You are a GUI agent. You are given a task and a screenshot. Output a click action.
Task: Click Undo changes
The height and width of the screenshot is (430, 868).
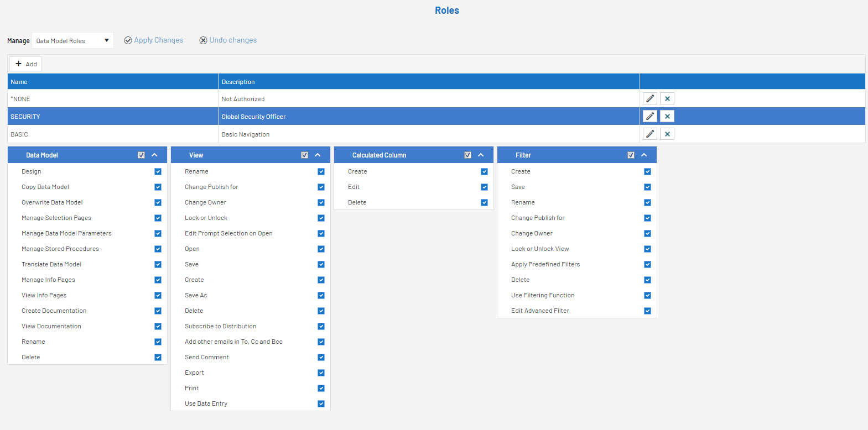click(x=228, y=40)
